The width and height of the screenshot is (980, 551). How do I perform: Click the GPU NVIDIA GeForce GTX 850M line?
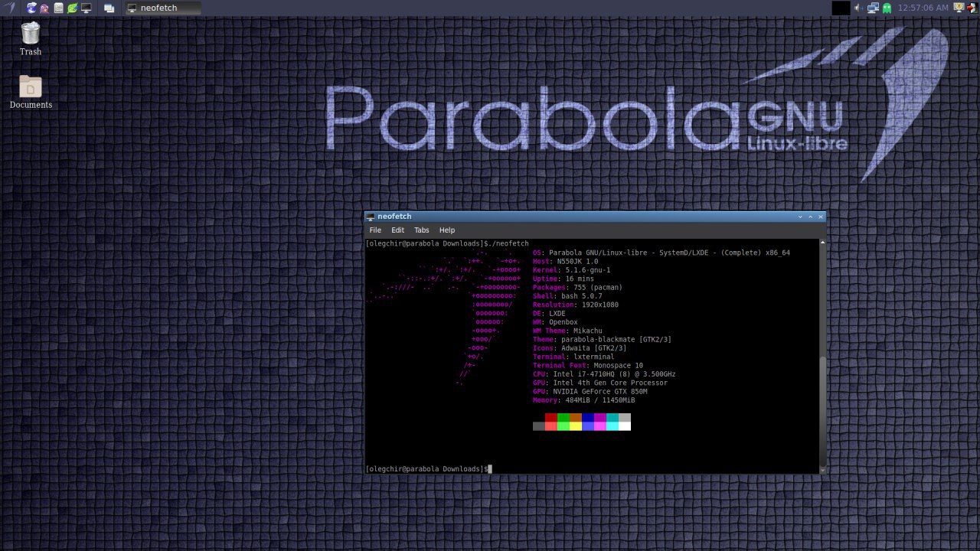tap(590, 392)
